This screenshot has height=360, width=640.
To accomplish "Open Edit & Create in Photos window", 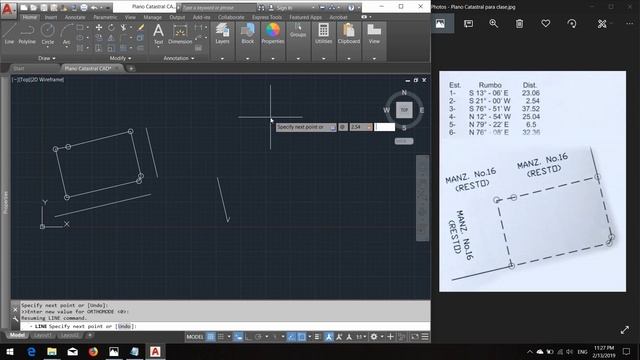I will [602, 24].
